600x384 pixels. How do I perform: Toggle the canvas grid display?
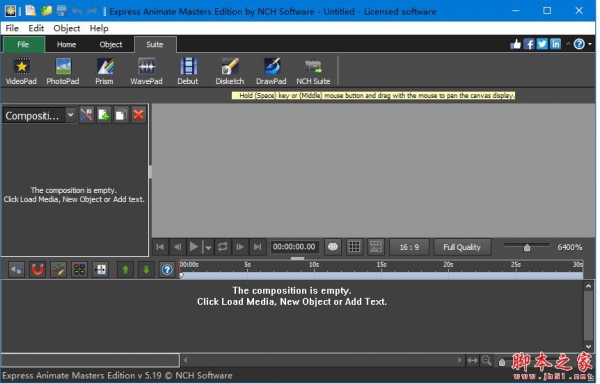354,247
